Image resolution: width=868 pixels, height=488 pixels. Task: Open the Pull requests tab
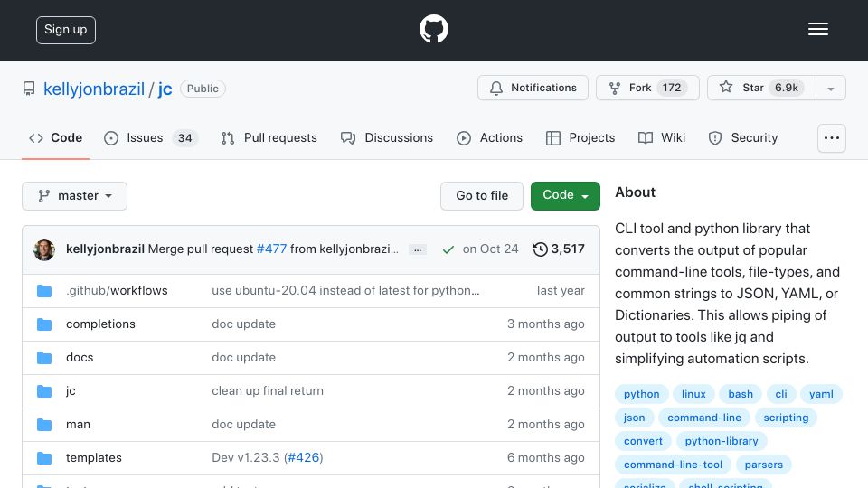click(x=269, y=137)
